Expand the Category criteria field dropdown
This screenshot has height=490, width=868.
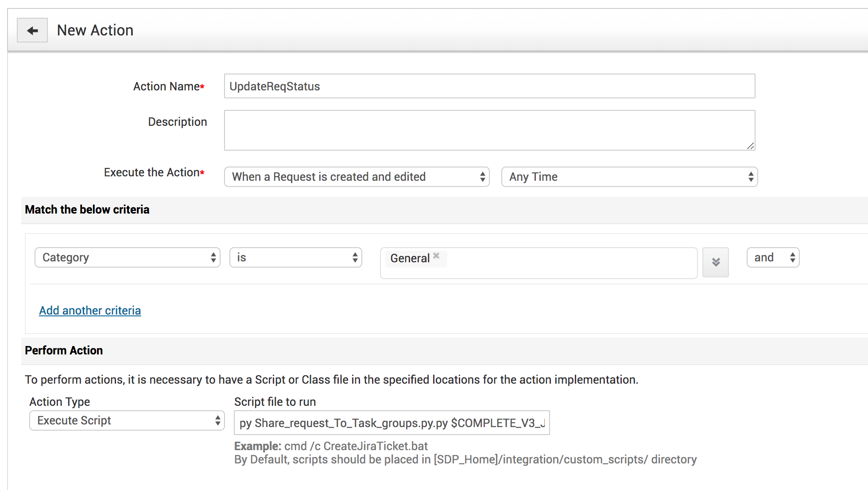pos(127,257)
